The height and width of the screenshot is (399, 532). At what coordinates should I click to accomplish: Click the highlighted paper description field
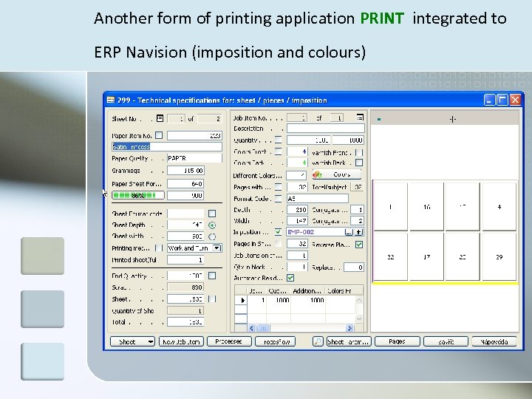[167, 146]
